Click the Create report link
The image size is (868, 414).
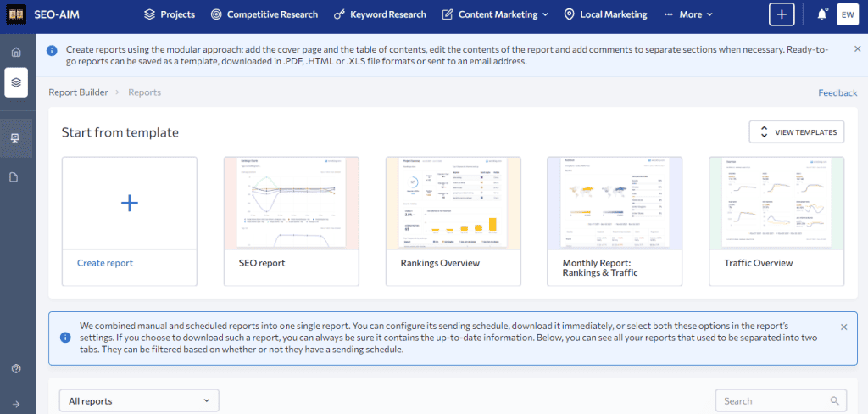(105, 263)
